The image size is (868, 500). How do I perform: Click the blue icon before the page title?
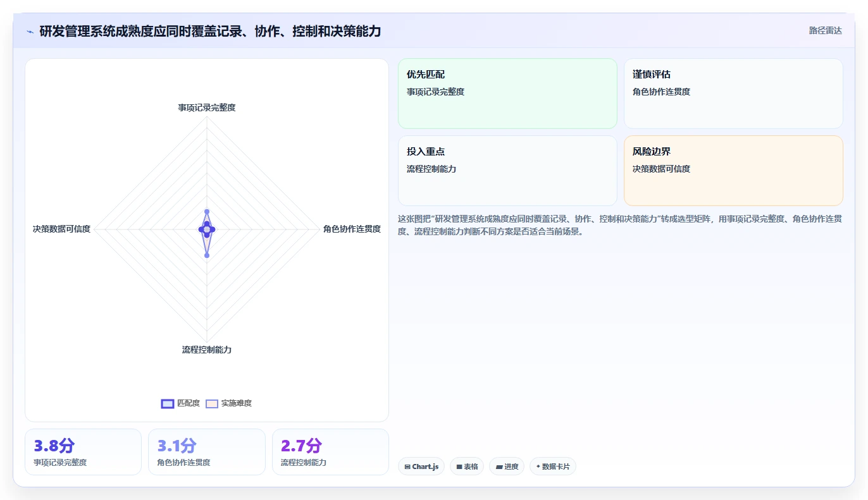[30, 31]
